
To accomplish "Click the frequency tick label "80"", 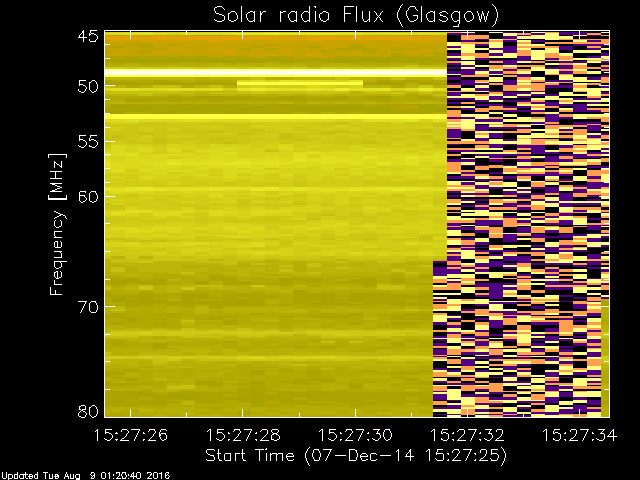I will (88, 411).
